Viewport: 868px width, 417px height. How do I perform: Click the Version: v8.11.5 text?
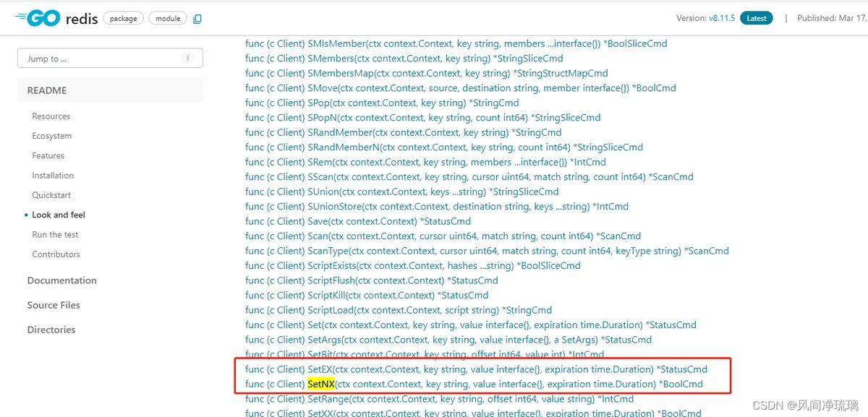[705, 18]
